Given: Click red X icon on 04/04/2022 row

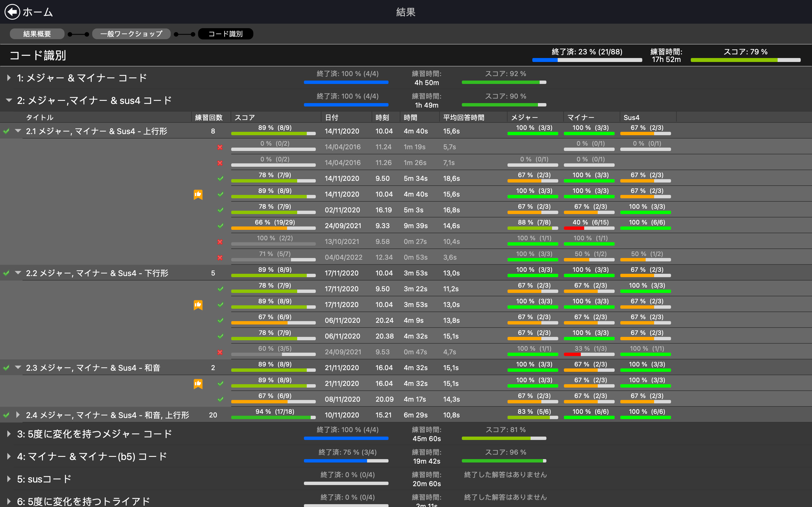Looking at the screenshot, I should pos(220,257).
